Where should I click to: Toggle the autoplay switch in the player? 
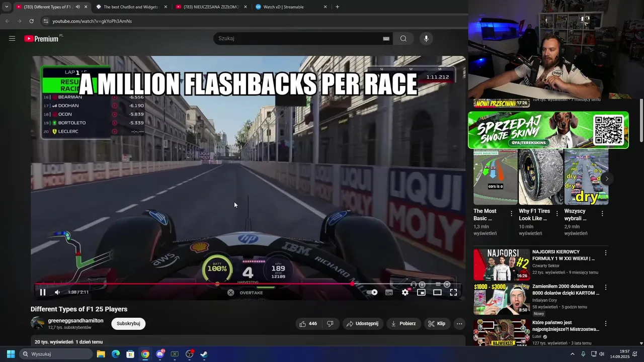(x=372, y=292)
